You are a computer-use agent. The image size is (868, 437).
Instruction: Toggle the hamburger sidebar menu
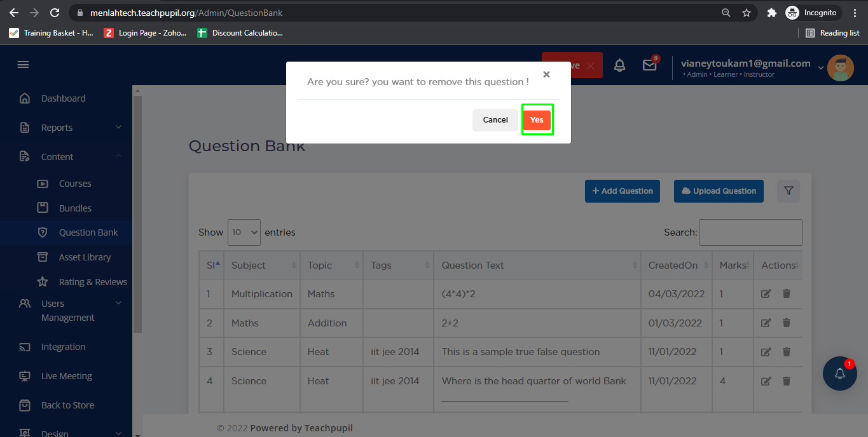click(x=24, y=65)
